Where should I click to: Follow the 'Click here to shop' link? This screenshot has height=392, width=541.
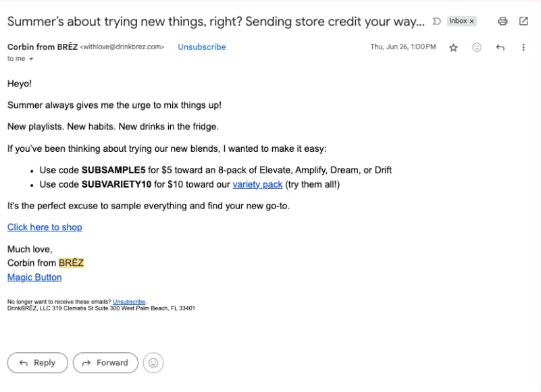coord(45,227)
